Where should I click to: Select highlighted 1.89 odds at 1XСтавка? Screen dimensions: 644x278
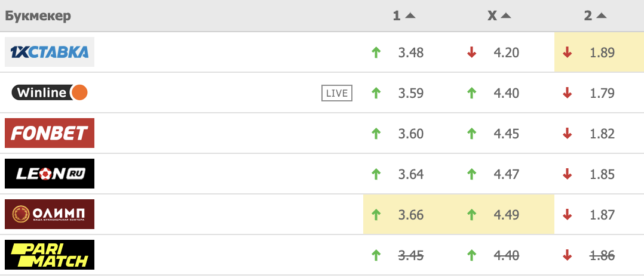point(602,52)
